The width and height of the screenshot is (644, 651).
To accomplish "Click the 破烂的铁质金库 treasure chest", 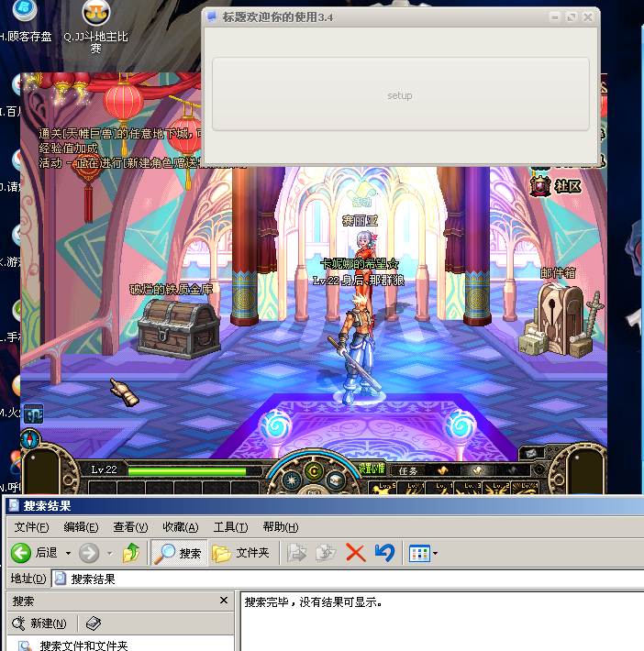I will [x=179, y=328].
